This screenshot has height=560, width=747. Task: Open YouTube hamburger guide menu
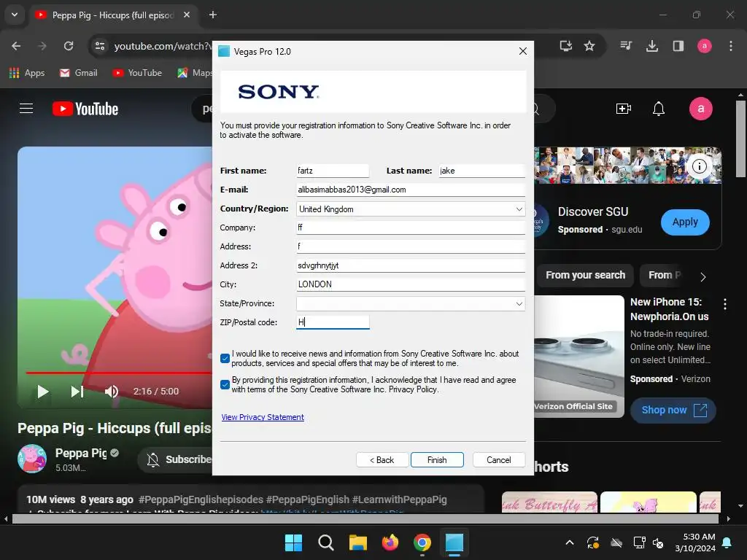[26, 109]
